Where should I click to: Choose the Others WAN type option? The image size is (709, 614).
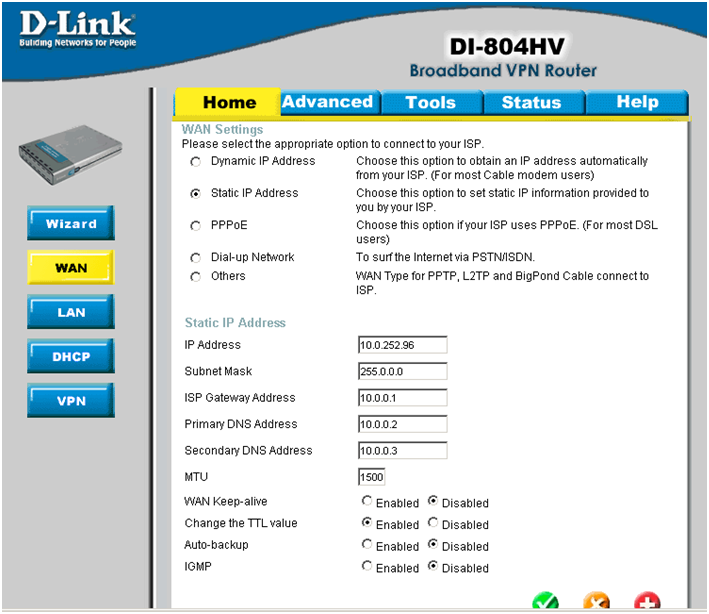coord(195,276)
